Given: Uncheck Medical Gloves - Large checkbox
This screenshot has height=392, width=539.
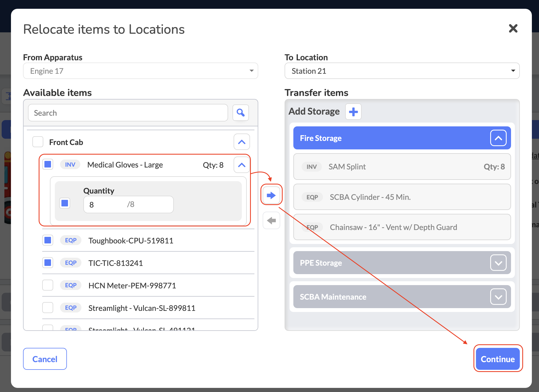Looking at the screenshot, I should (x=48, y=164).
